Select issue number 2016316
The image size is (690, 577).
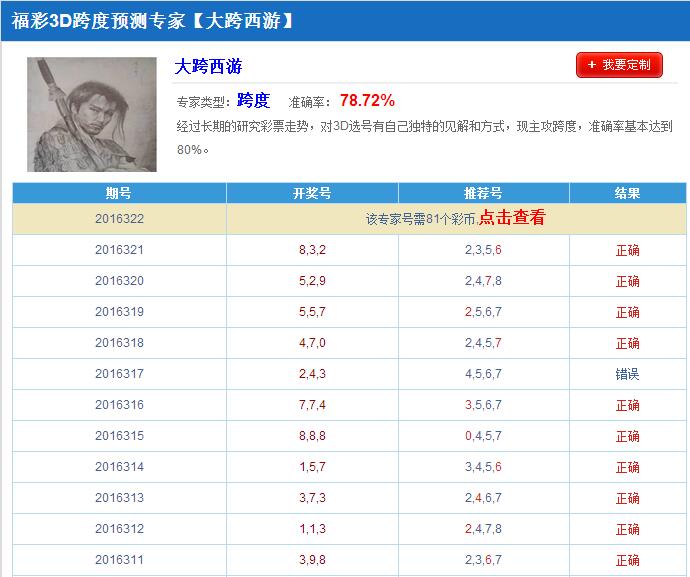(119, 405)
